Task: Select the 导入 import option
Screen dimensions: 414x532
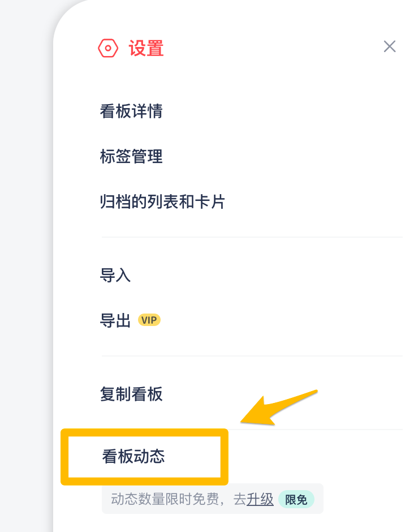Action: click(115, 276)
